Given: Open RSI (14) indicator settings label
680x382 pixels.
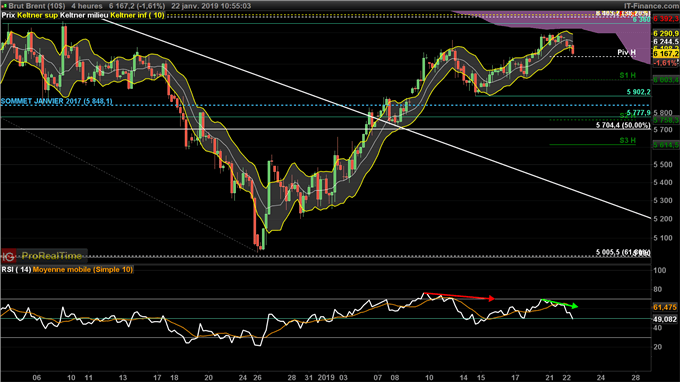Looking at the screenshot, I should 16,270.
